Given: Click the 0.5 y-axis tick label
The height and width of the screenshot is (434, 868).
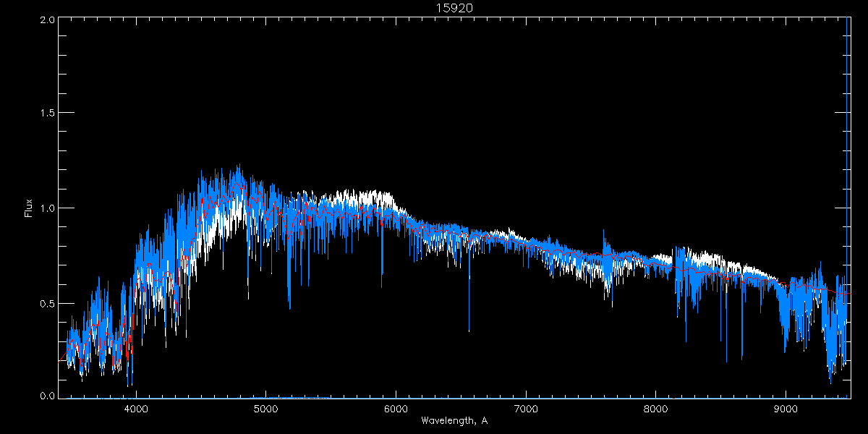Looking at the screenshot, I should [x=47, y=303].
